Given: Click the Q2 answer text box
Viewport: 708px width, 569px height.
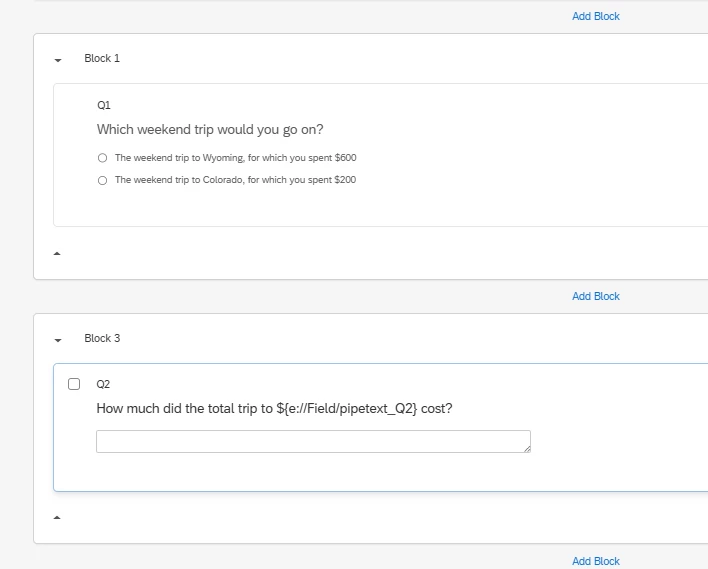Looking at the screenshot, I should click(x=312, y=441).
